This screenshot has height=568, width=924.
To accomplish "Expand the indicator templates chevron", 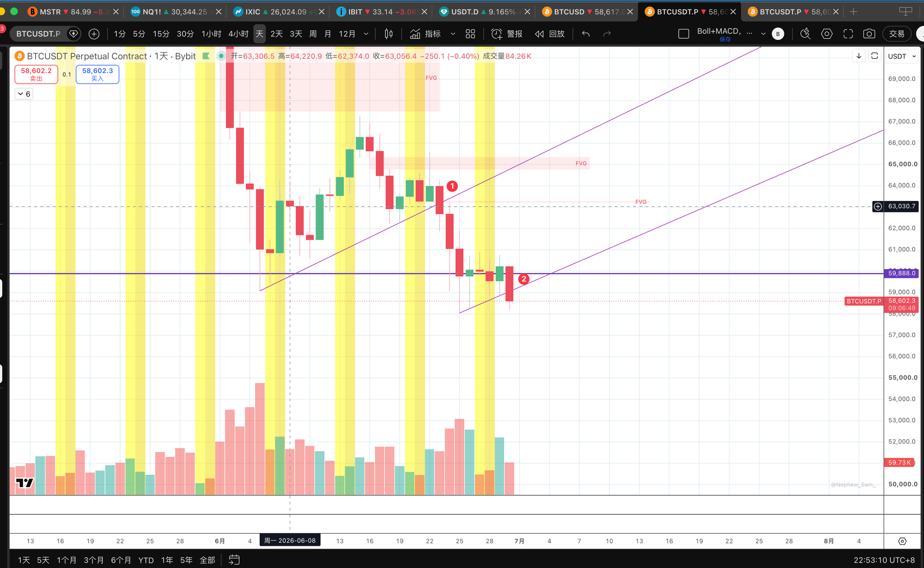I will point(453,34).
